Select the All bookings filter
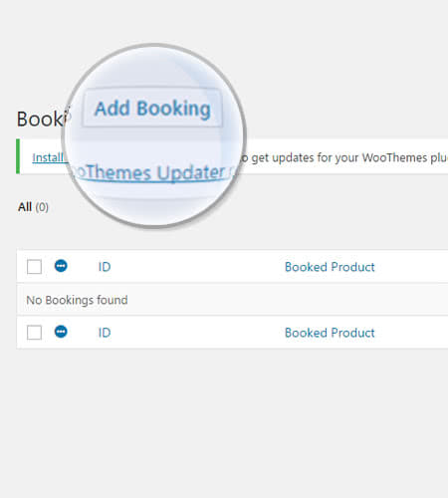 click(25, 207)
